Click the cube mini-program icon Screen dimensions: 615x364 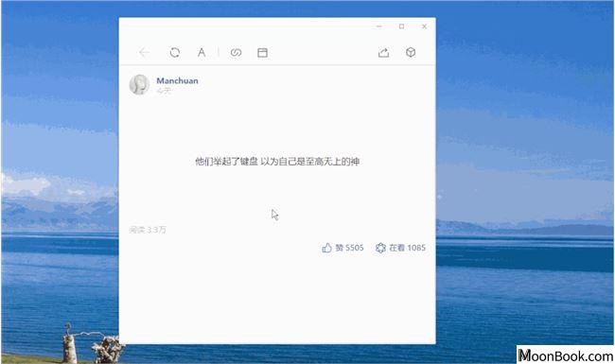tap(411, 52)
